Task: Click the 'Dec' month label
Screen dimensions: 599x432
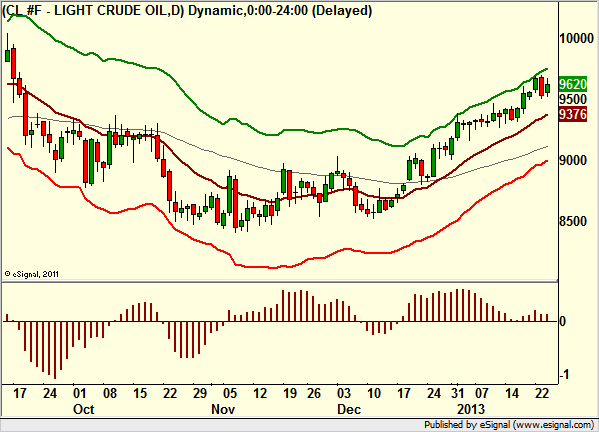Action: pyautogui.click(x=349, y=409)
